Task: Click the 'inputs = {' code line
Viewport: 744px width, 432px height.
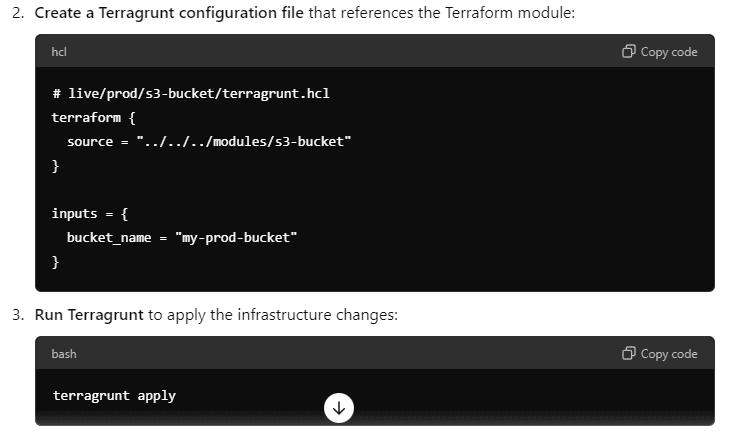Action: click(x=90, y=214)
